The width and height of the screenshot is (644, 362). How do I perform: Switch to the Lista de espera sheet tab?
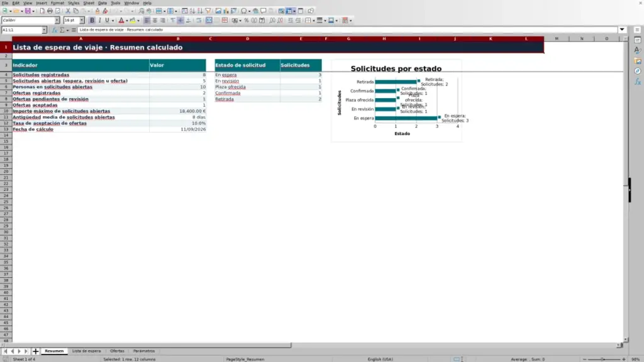coord(86,351)
